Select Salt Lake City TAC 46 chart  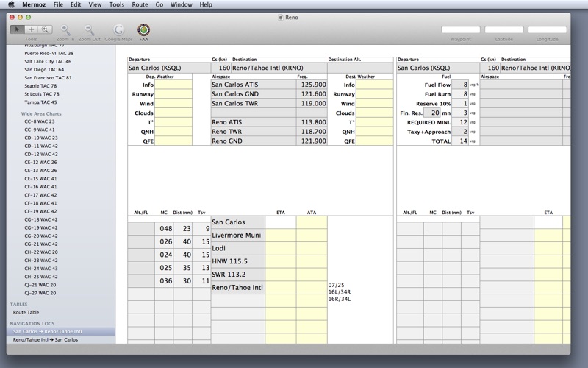click(48, 61)
